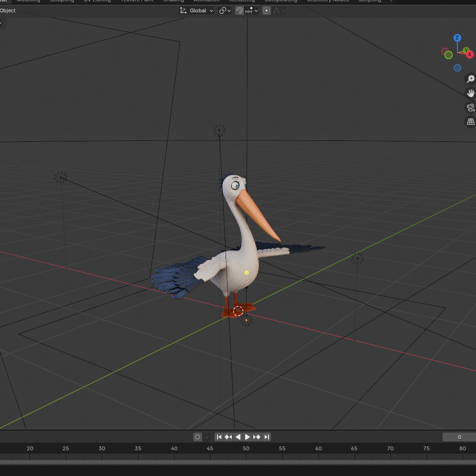
Task: Click the yellow origin dot on the bird's body
Action: [247, 273]
